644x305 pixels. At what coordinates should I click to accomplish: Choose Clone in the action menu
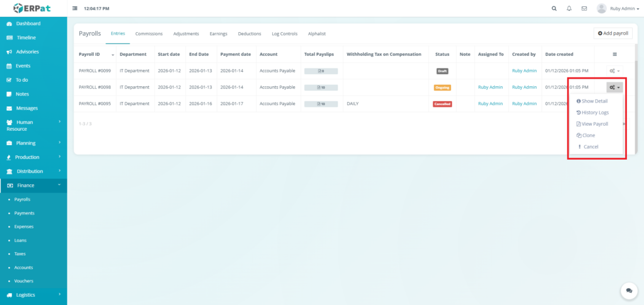click(588, 135)
